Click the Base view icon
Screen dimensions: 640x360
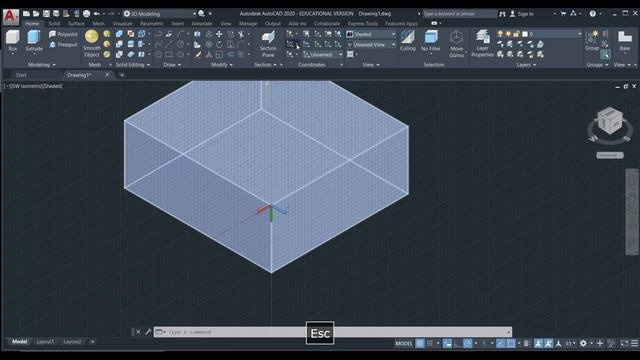pyautogui.click(x=624, y=41)
